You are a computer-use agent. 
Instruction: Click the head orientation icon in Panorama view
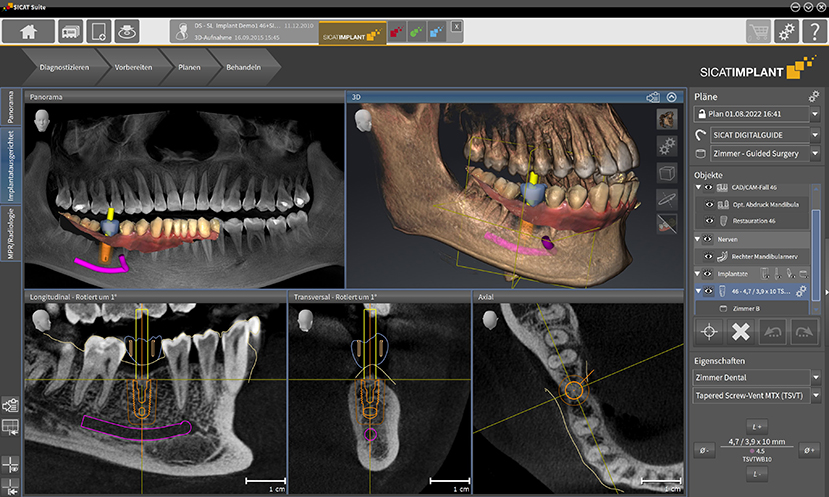coord(41,121)
